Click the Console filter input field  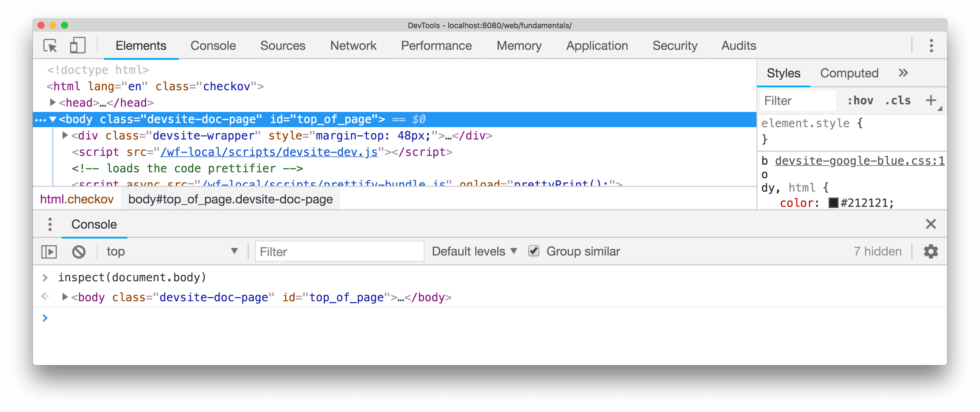(338, 250)
